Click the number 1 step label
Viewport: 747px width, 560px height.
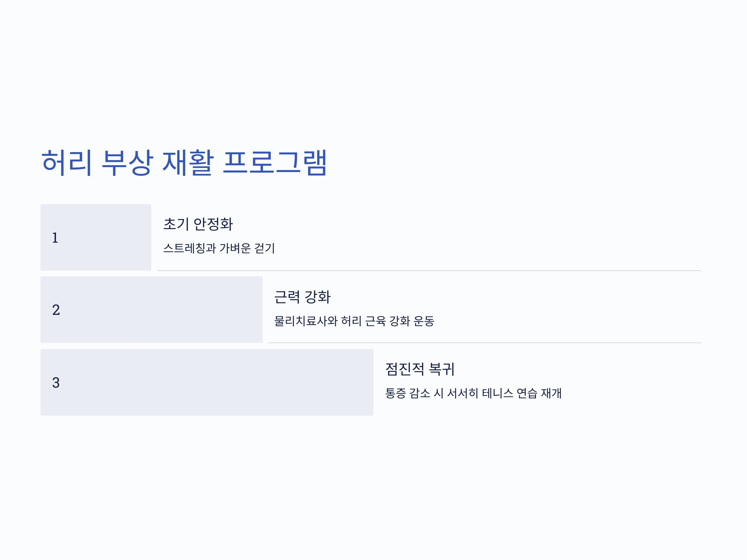[55, 238]
